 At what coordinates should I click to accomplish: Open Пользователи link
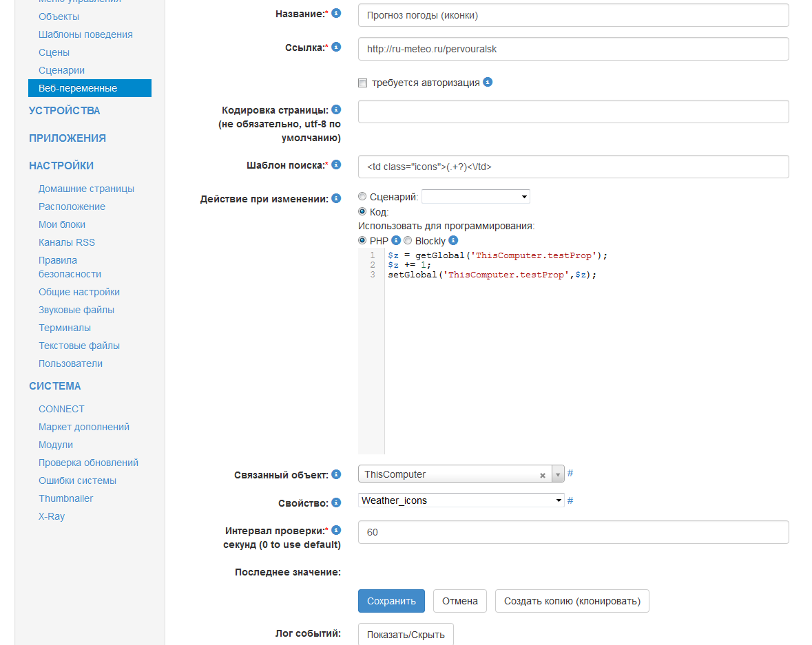coord(70,363)
